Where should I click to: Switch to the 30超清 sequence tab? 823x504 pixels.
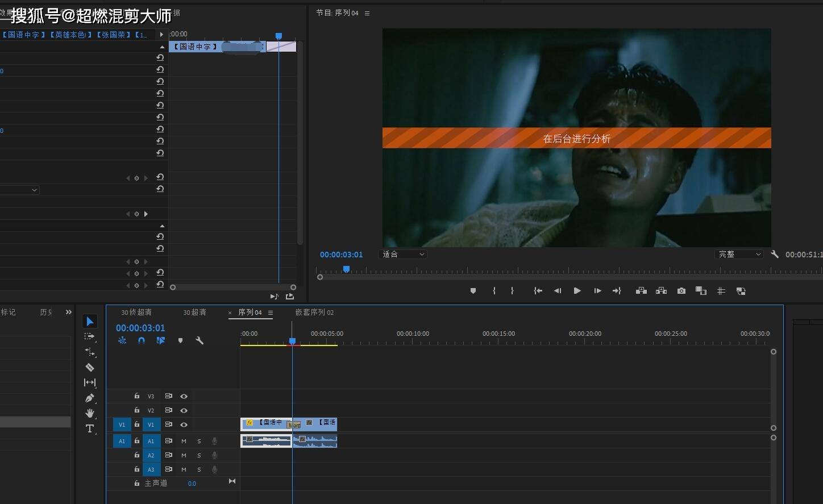(194, 313)
